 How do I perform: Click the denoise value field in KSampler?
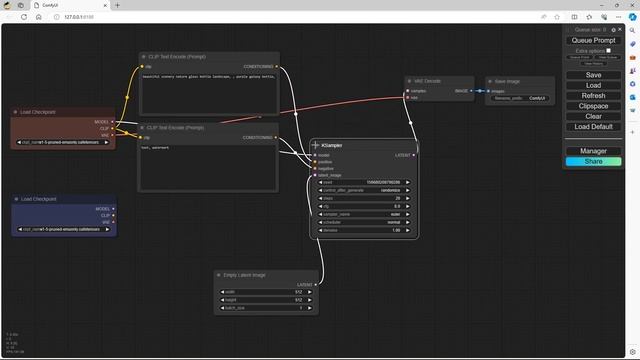(364, 230)
